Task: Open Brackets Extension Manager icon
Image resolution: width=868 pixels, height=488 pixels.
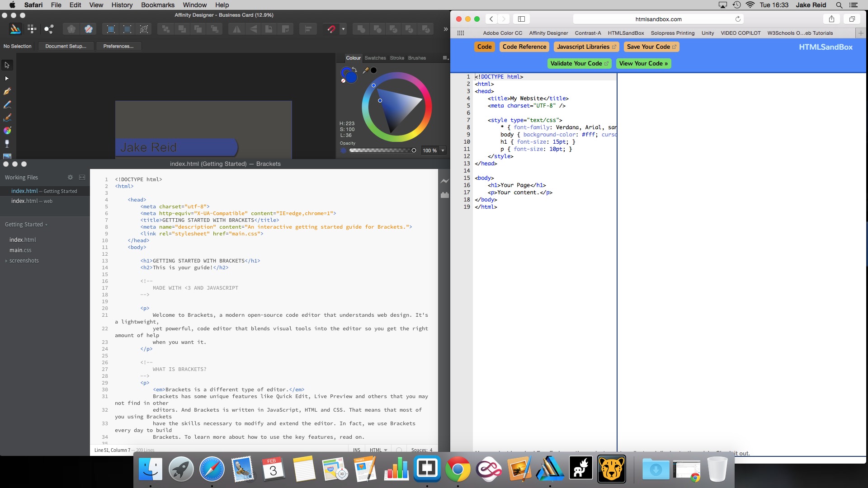Action: tap(445, 195)
